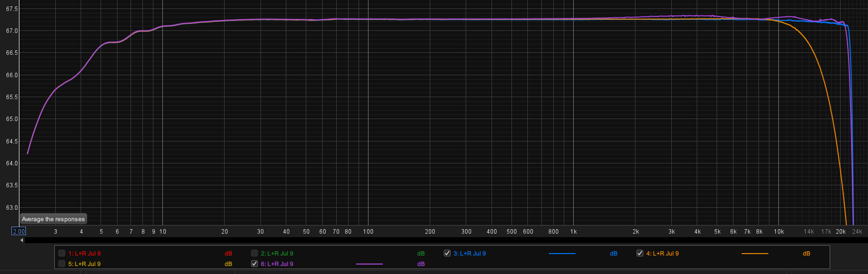Click the purple line sample for trace 6
The height and width of the screenshot is (274, 868).
370,264
